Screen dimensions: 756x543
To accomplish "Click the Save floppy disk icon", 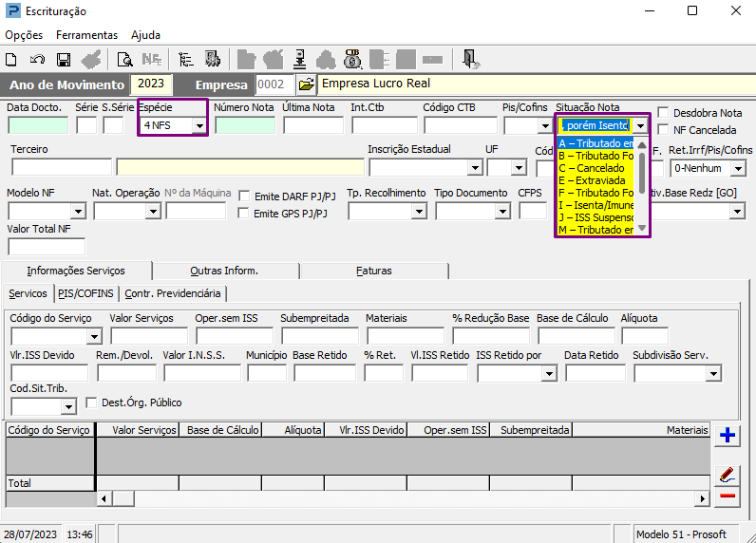I will pos(64,59).
